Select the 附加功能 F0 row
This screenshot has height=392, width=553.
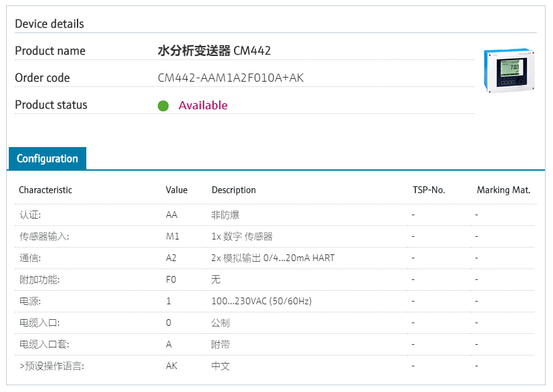point(39,279)
